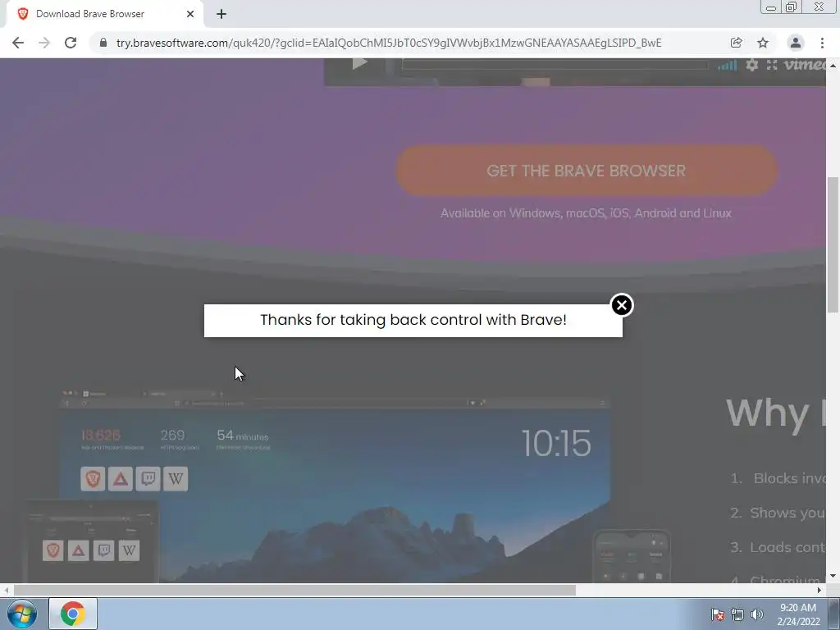This screenshot has width=840, height=630.
Task: Click the BAT triangle tile in screenshot
Action: (121, 478)
